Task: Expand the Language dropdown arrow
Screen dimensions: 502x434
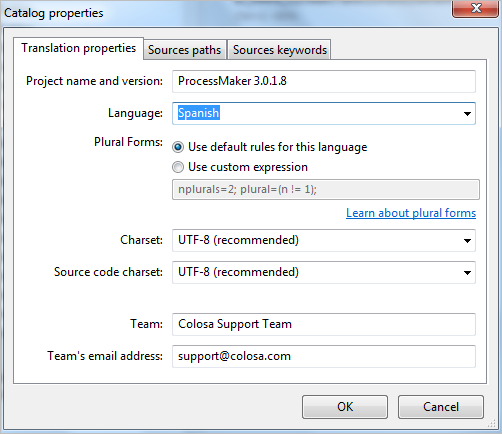Action: click(467, 114)
